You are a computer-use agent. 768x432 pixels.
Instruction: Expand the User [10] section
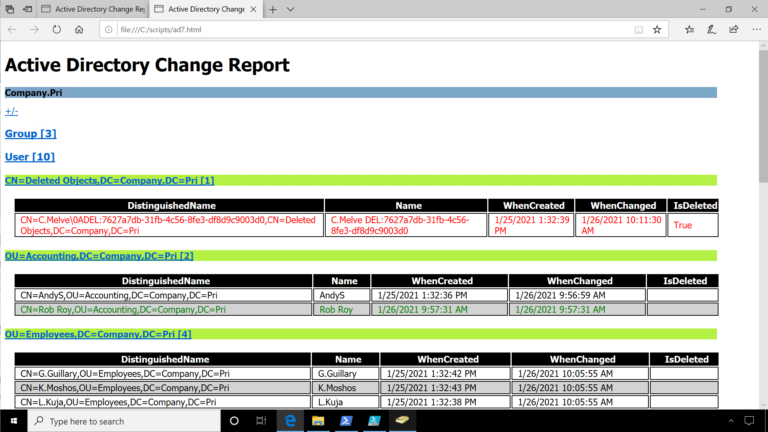pos(30,157)
